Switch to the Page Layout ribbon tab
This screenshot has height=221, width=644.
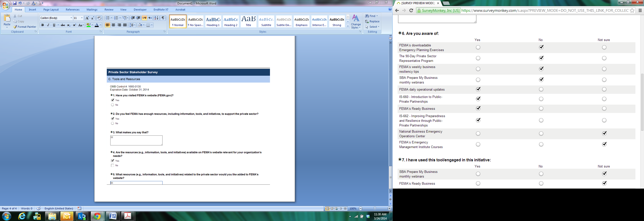(51, 10)
